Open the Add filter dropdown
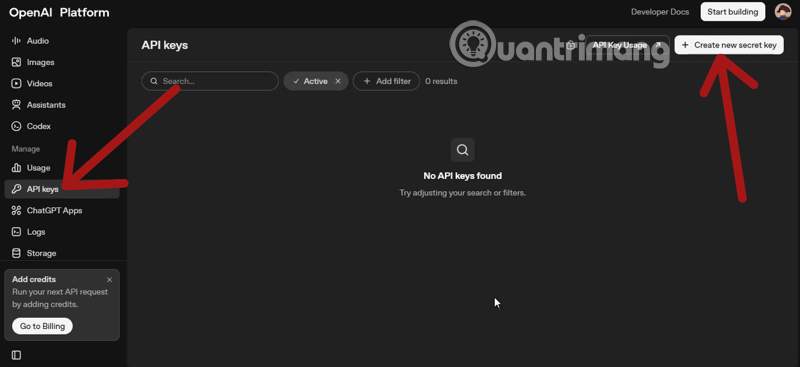 386,81
